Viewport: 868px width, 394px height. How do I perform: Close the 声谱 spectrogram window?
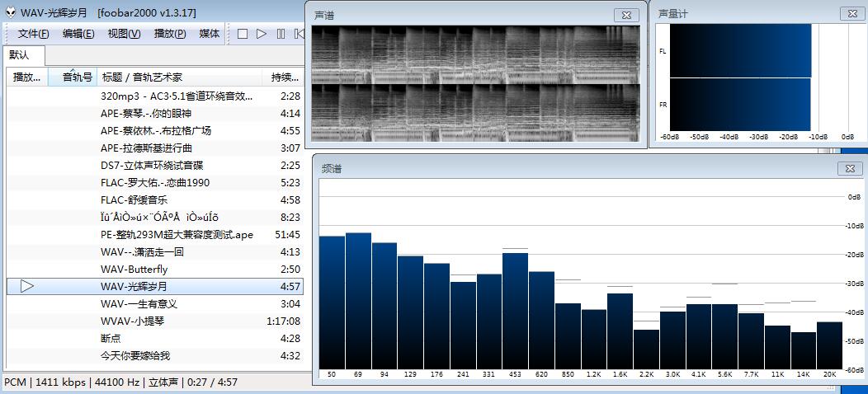[x=627, y=15]
